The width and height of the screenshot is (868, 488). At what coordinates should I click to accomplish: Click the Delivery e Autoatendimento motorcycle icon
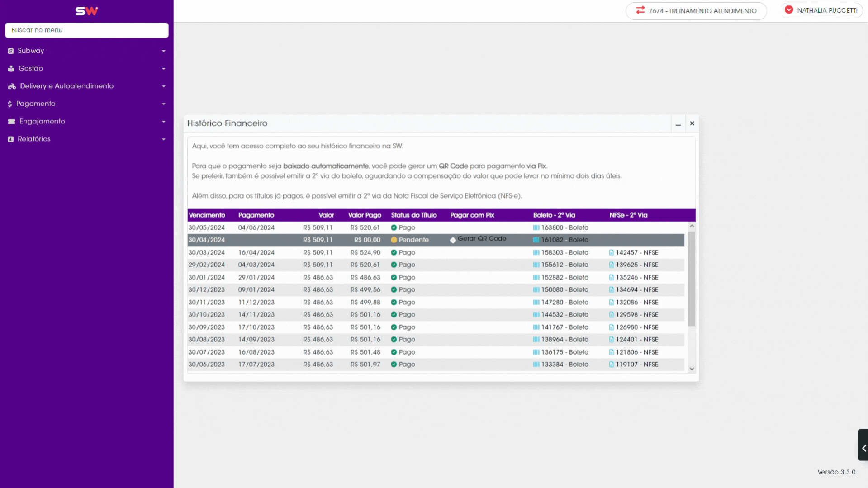[12, 86]
